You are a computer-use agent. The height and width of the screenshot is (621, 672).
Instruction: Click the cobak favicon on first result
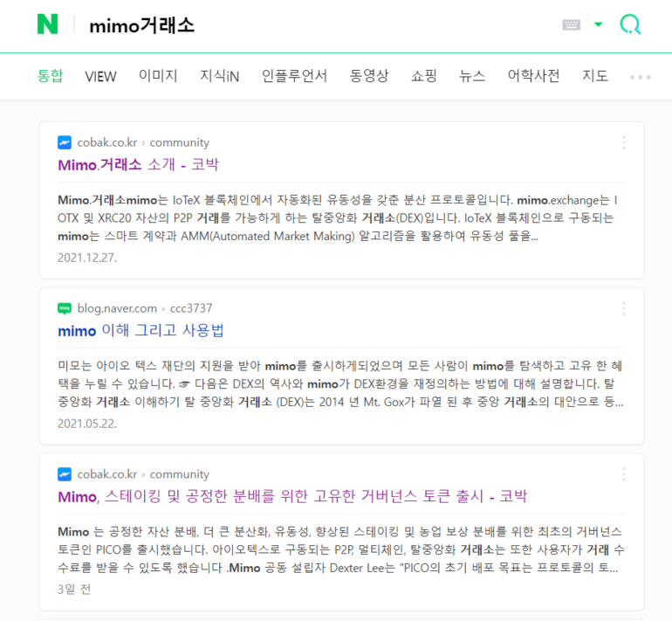(x=65, y=142)
